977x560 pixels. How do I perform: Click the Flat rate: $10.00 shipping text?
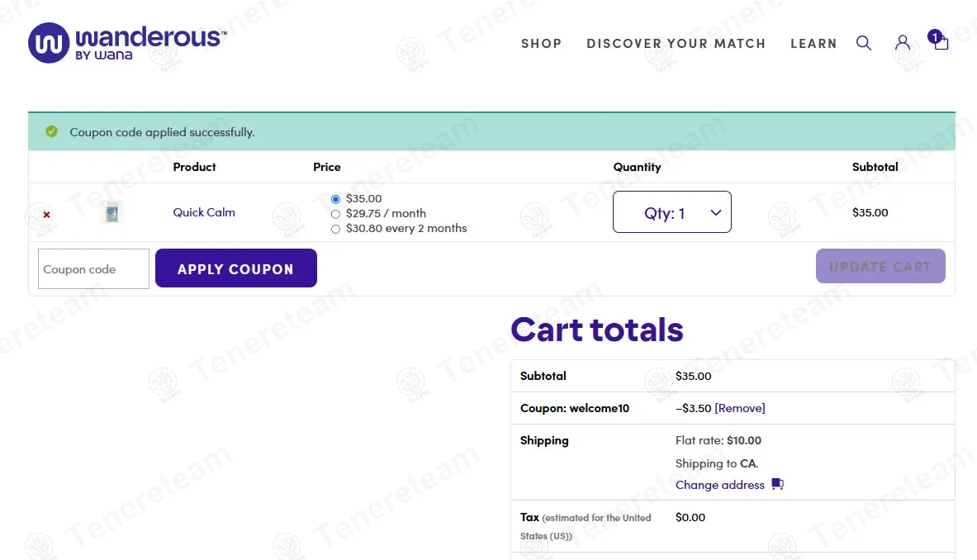(719, 440)
